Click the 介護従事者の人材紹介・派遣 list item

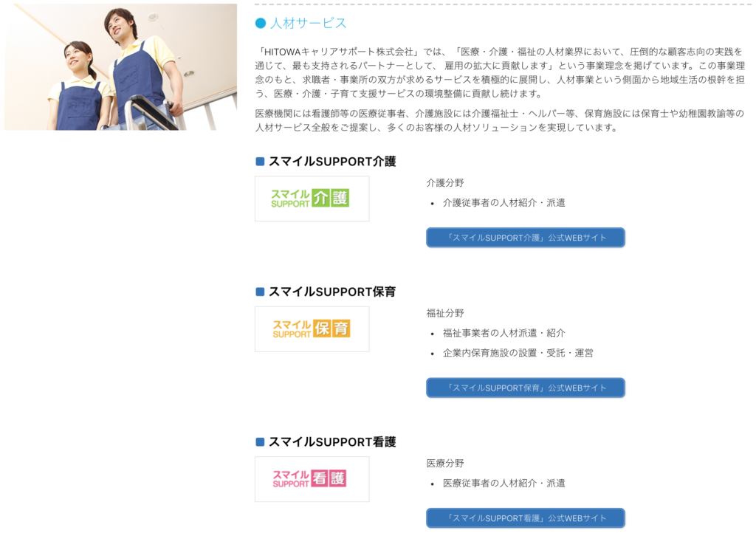504,203
